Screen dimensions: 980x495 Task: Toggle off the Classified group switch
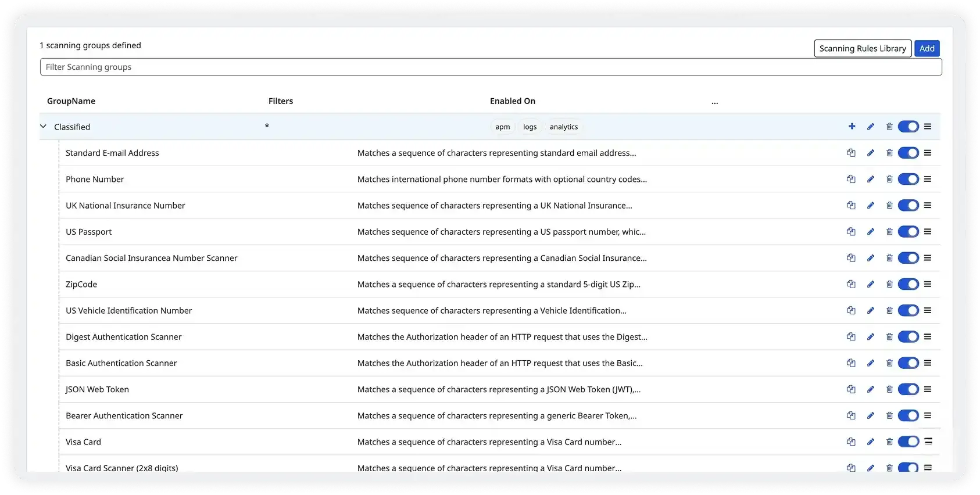coord(908,127)
